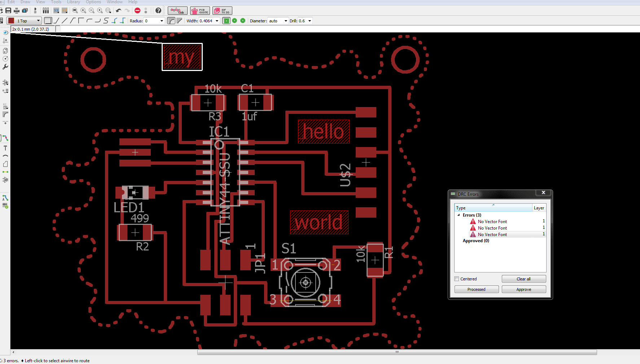Open the Width 0.4064 dropdown
Viewport: 640px width, 364px height.
[217, 21]
